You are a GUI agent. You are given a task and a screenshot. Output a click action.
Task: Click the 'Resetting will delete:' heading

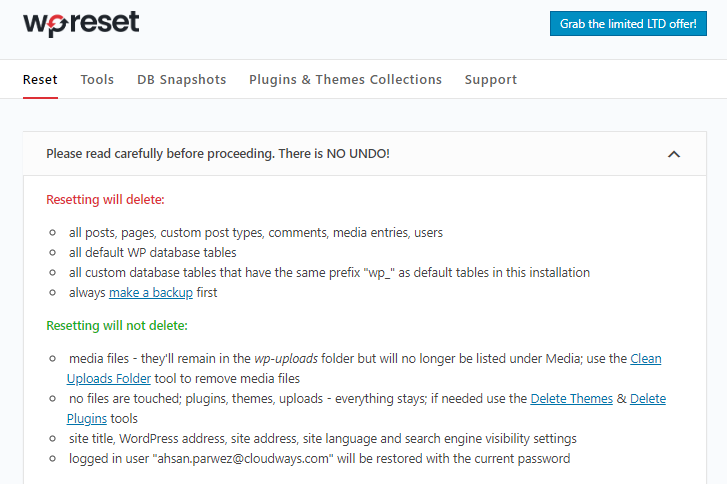pos(105,200)
